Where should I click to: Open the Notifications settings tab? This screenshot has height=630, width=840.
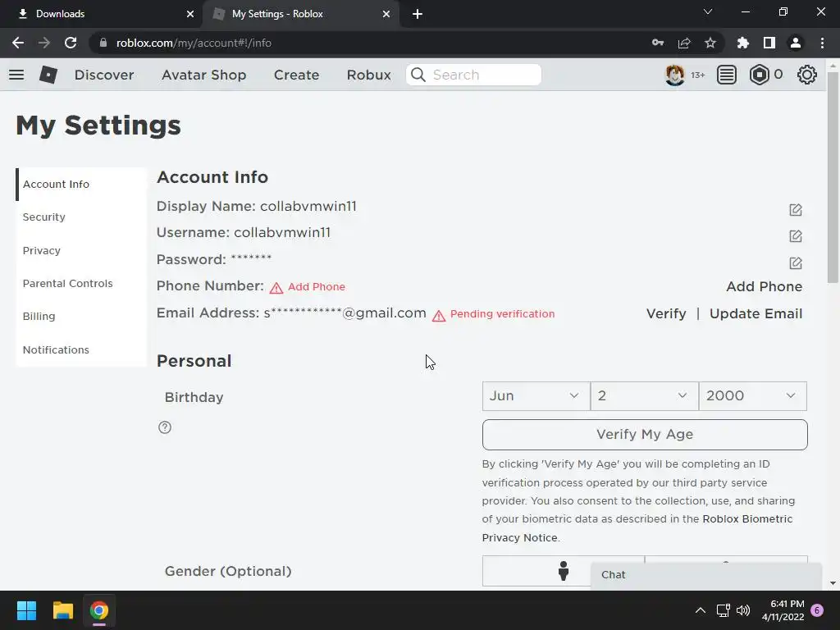[81, 349]
